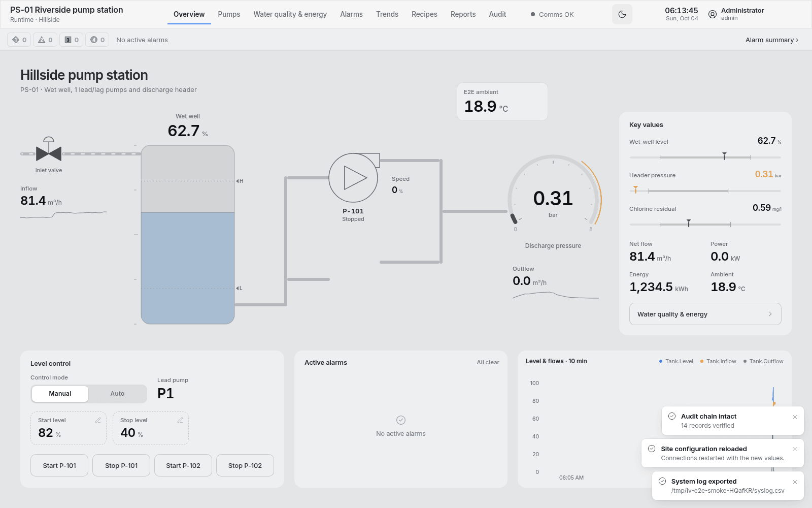Click the wet well tank graphic
812x508 pixels.
tap(188, 235)
